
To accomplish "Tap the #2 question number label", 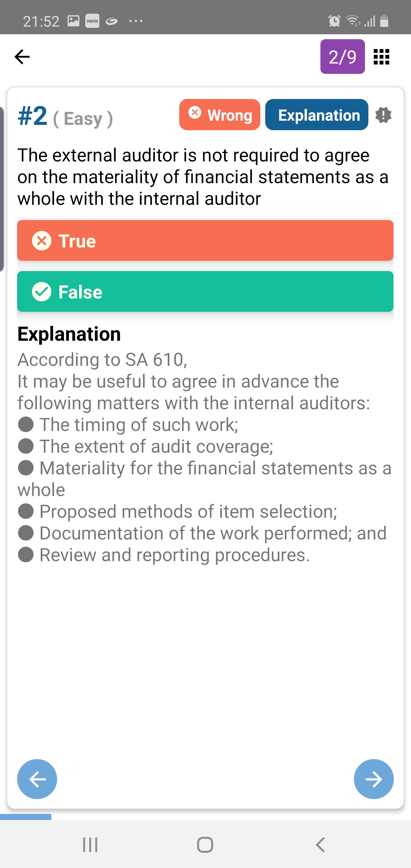I will [33, 116].
